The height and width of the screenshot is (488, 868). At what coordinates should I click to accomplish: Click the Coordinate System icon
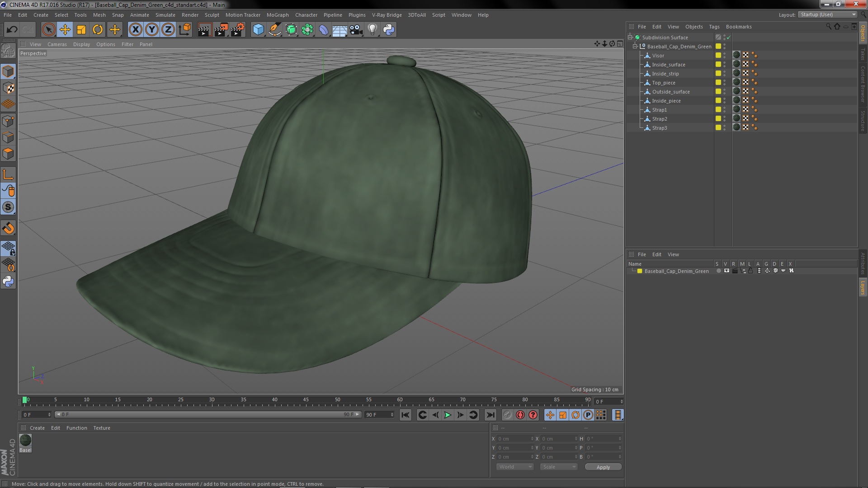click(x=184, y=30)
